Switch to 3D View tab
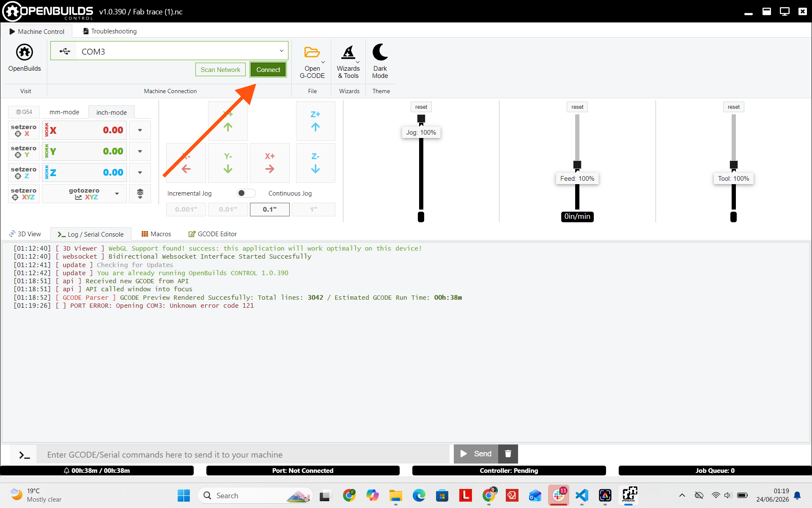 tap(25, 234)
